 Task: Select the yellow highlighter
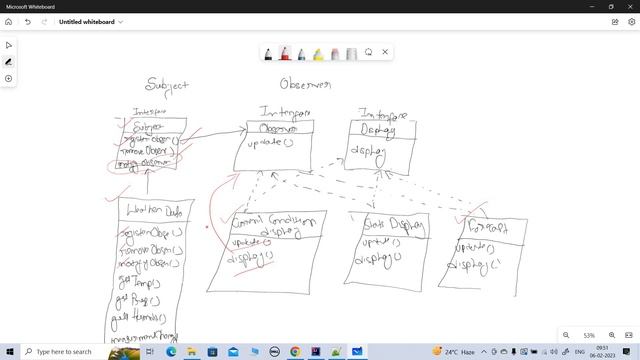click(318, 54)
